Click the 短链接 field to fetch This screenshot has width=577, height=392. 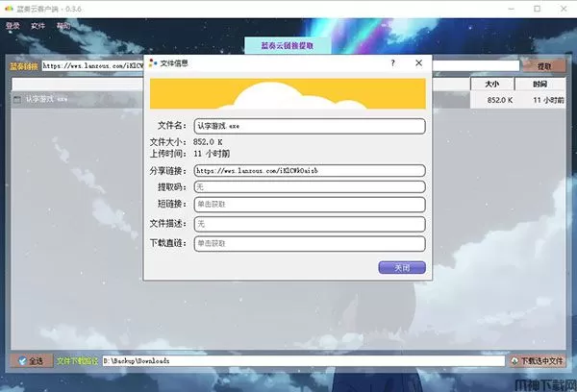click(x=310, y=205)
